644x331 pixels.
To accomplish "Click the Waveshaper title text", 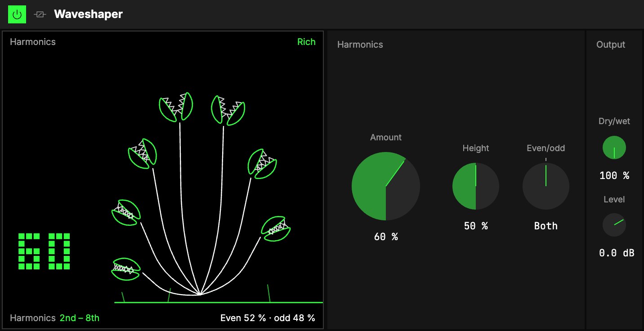I will point(88,14).
